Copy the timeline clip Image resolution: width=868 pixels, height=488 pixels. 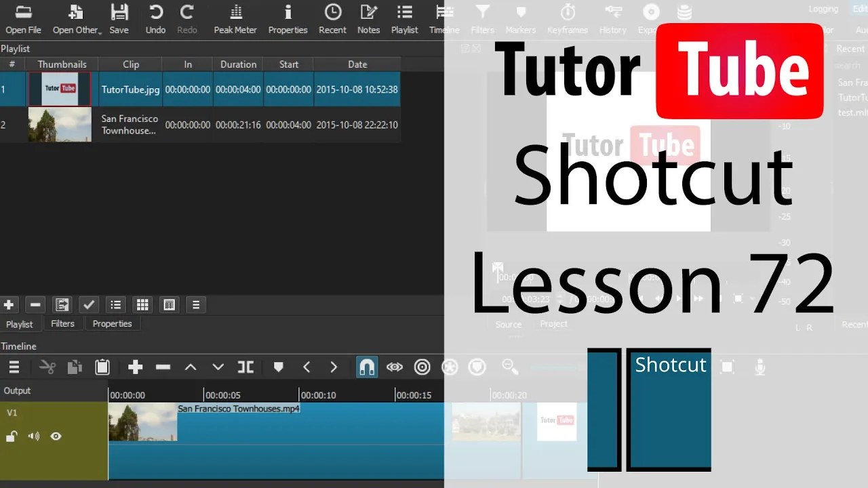click(75, 367)
